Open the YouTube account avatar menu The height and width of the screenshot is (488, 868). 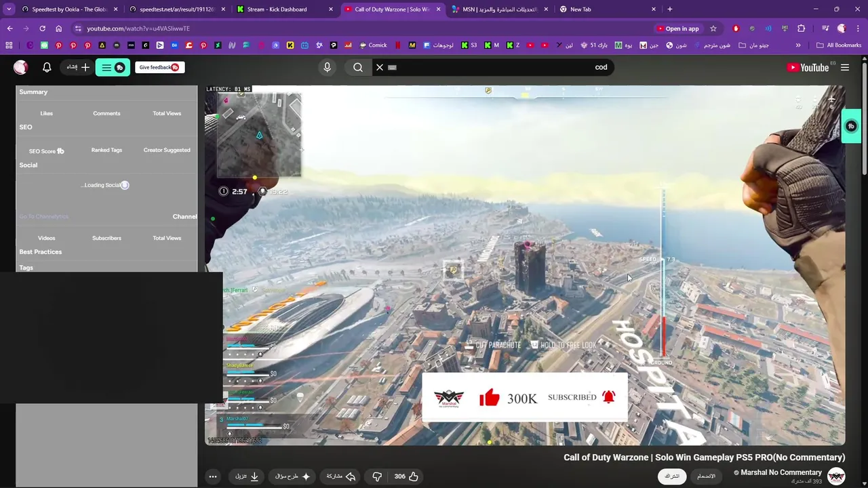pyautogui.click(x=20, y=67)
